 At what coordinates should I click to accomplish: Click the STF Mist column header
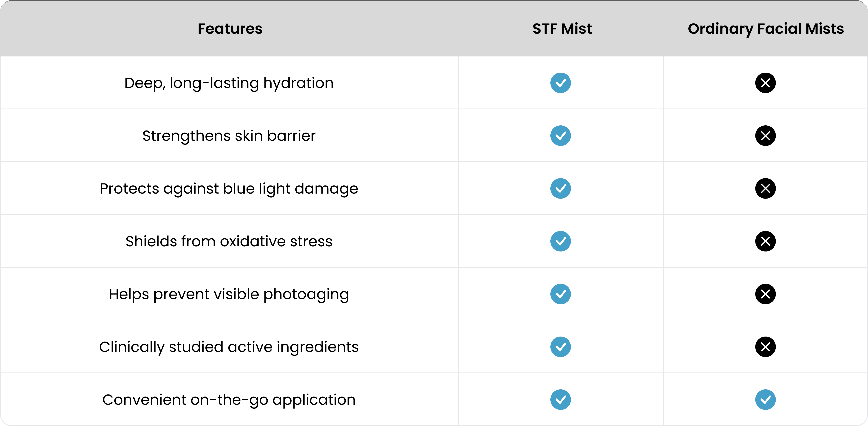562,29
